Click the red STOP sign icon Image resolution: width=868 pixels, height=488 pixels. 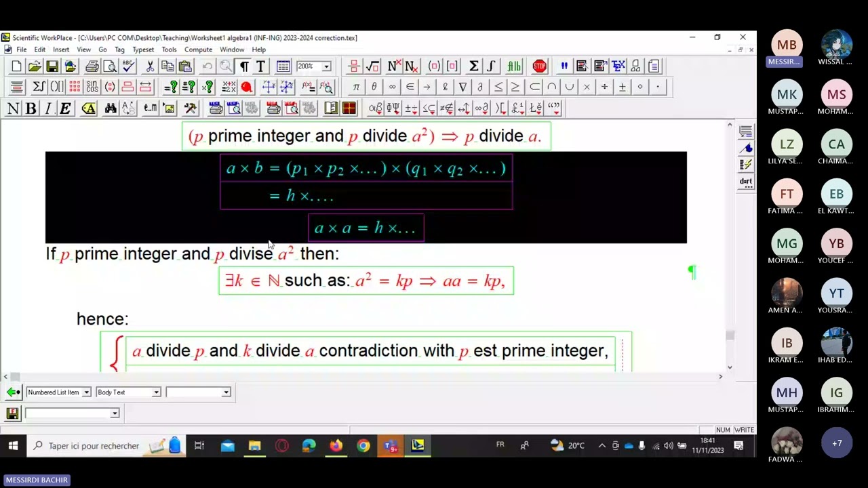click(x=539, y=66)
